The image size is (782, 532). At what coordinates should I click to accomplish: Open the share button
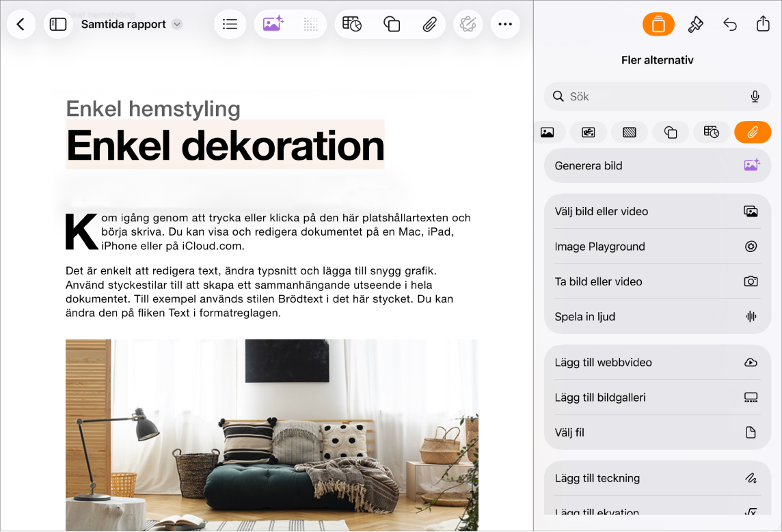763,24
